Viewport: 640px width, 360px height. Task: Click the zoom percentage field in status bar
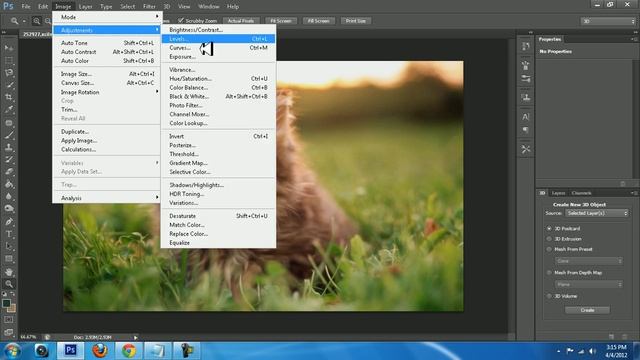tap(28, 337)
